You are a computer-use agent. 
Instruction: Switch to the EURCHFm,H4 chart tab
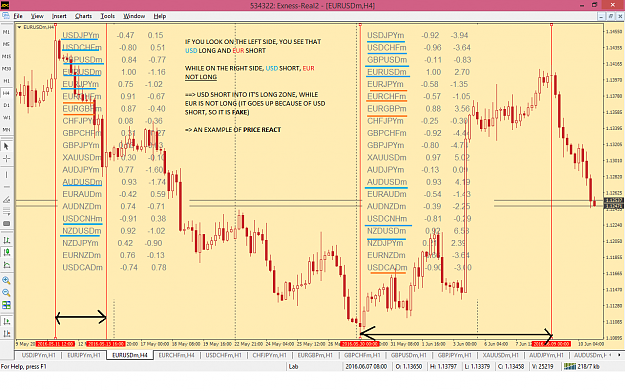[x=177, y=355]
